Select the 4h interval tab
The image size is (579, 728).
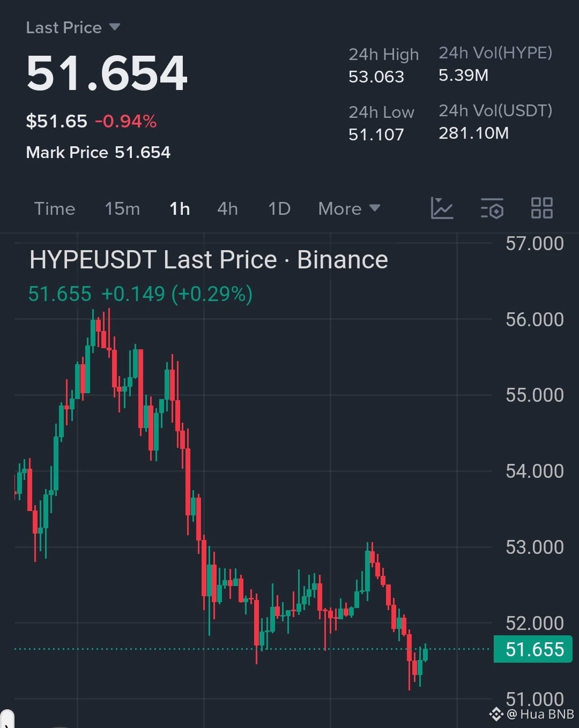[x=227, y=208]
